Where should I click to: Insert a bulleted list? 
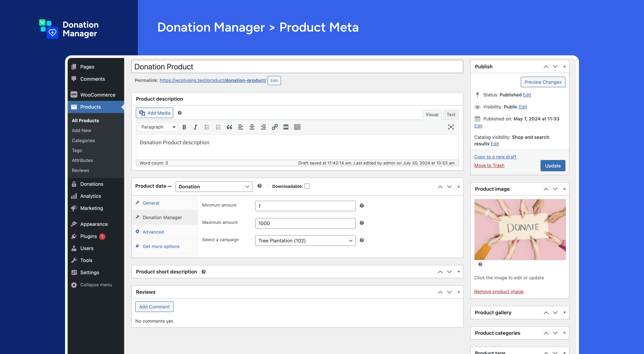tap(207, 127)
